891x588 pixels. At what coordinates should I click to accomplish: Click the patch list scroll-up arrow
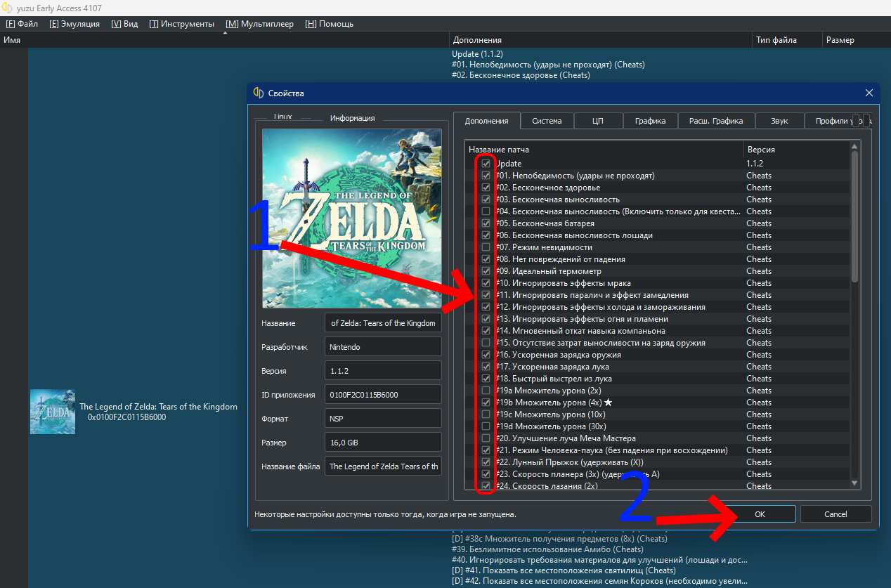click(x=854, y=146)
